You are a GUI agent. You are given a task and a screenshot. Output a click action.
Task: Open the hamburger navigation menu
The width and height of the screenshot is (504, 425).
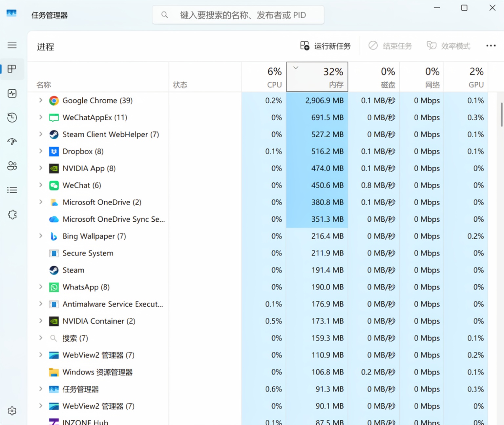12,45
